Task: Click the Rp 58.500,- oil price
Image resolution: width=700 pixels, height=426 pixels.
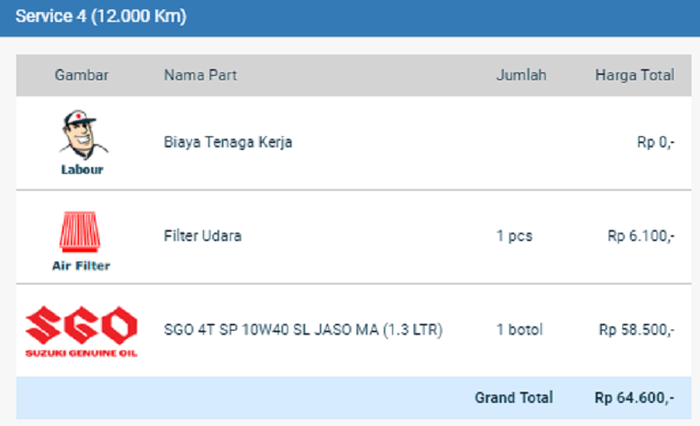Action: (636, 329)
